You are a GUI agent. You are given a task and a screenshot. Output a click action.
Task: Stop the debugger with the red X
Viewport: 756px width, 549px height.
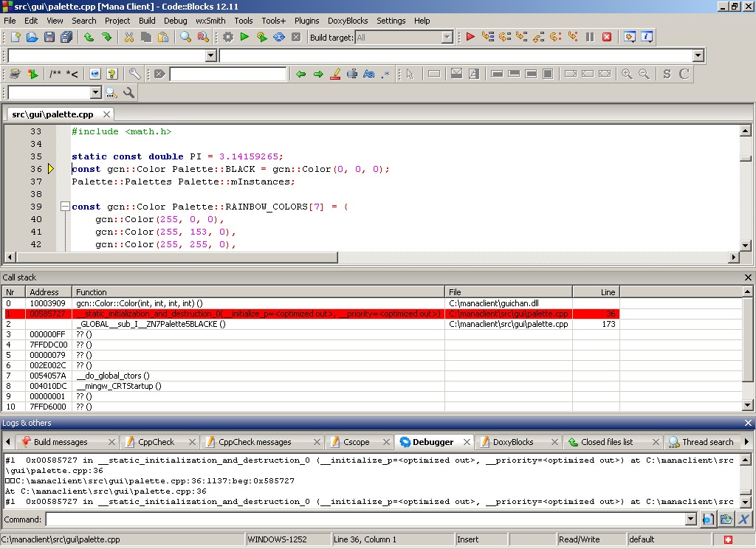(x=607, y=37)
